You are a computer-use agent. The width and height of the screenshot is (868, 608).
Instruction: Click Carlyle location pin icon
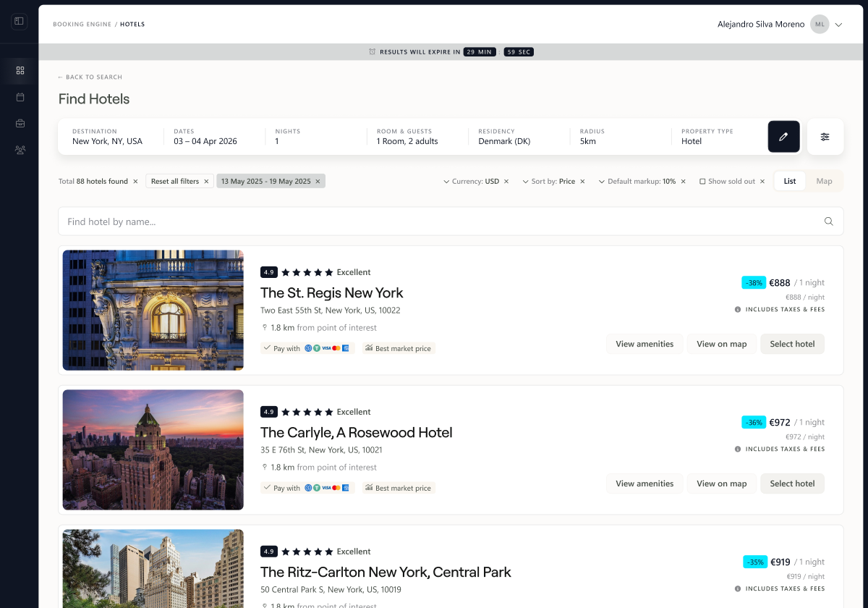pyautogui.click(x=265, y=468)
